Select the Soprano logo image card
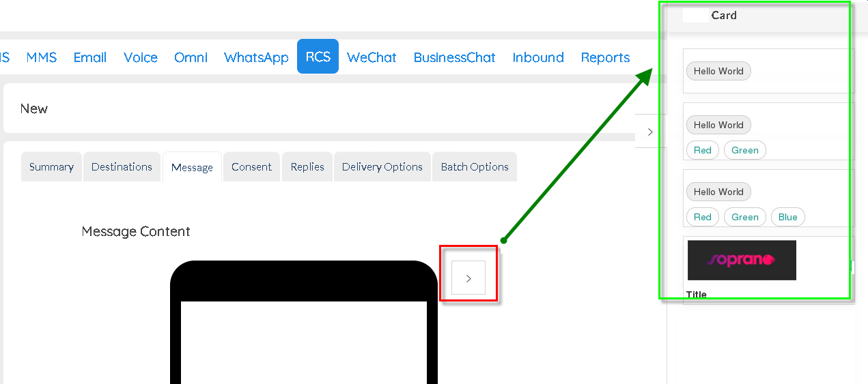 point(742,260)
